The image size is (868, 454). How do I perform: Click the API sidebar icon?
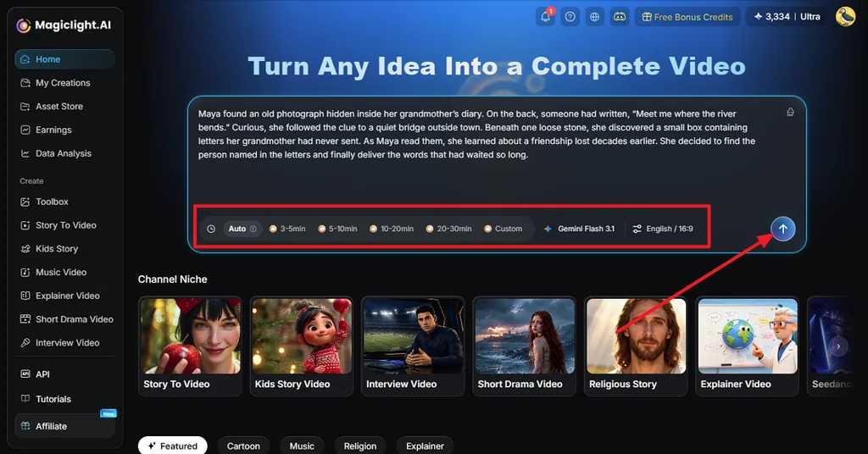tap(25, 374)
